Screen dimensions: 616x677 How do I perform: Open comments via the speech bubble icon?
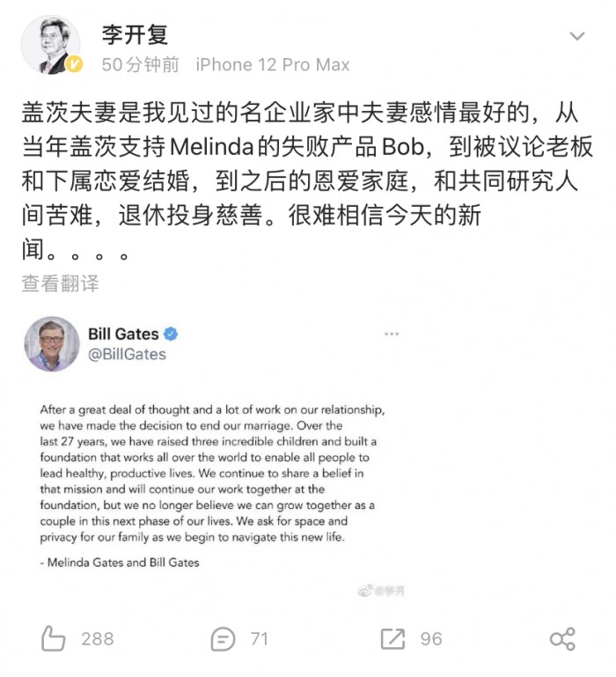click(x=223, y=639)
